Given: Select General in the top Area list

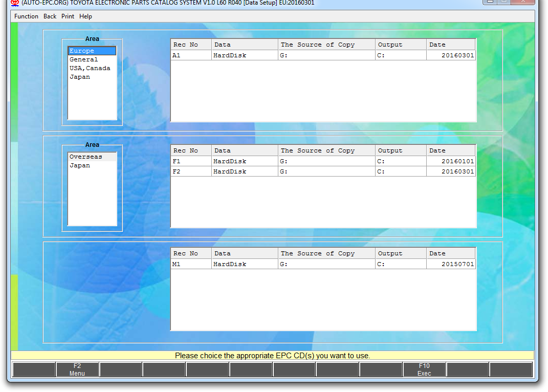Looking at the screenshot, I should [x=92, y=59].
